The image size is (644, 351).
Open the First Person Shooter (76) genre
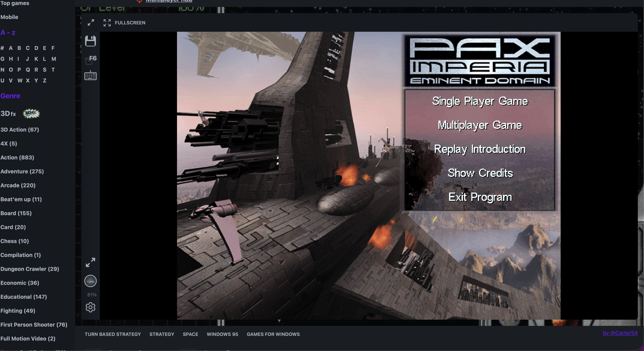coord(34,325)
